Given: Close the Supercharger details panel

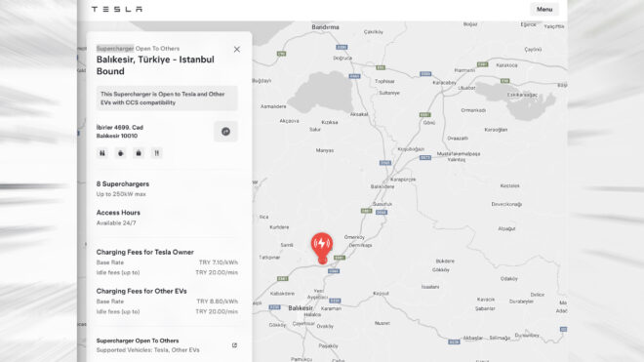Looking at the screenshot, I should pyautogui.click(x=237, y=50).
